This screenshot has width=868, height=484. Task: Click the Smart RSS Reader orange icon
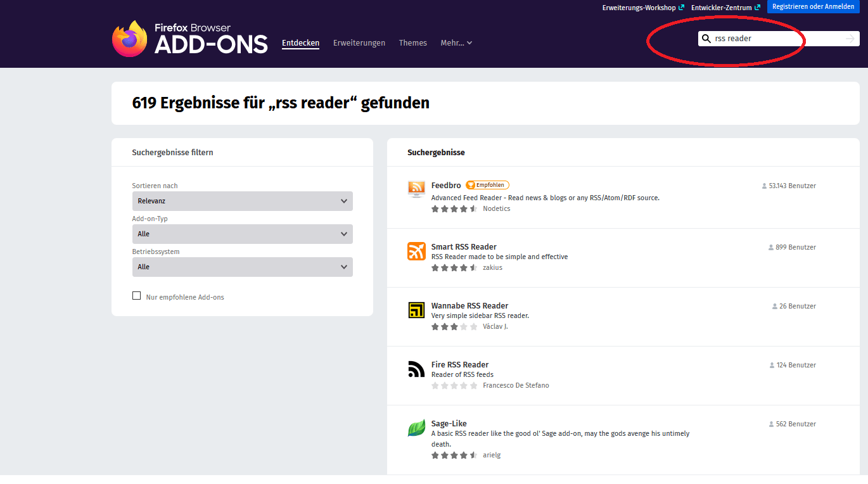pos(416,251)
